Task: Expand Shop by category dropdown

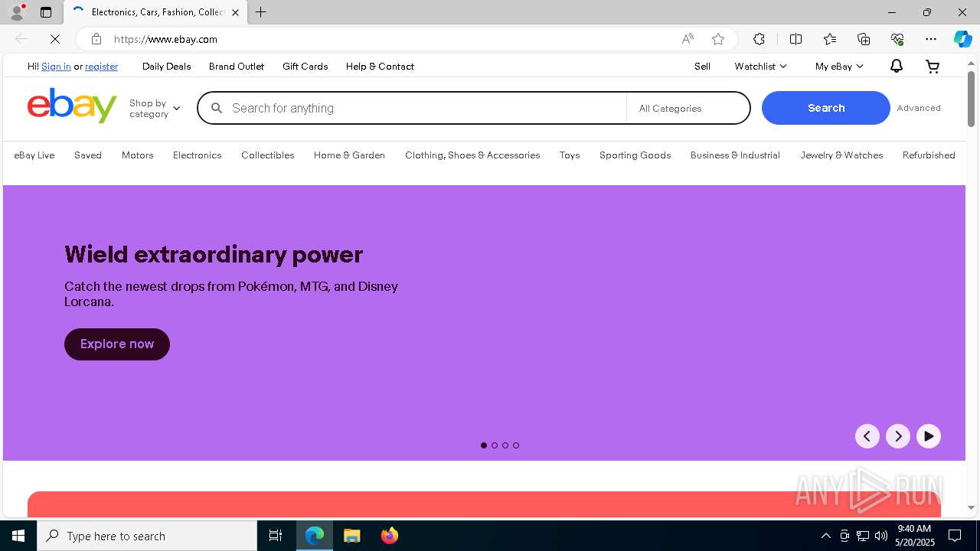Action: (155, 109)
